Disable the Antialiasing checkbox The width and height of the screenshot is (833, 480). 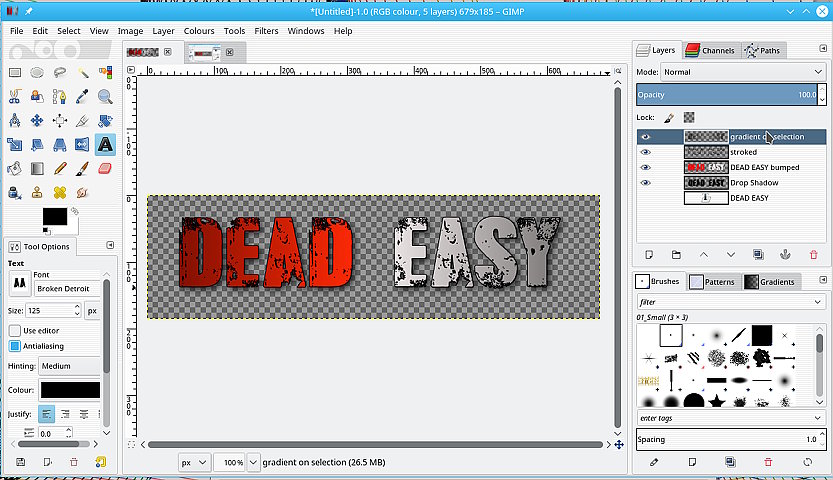pyautogui.click(x=15, y=346)
